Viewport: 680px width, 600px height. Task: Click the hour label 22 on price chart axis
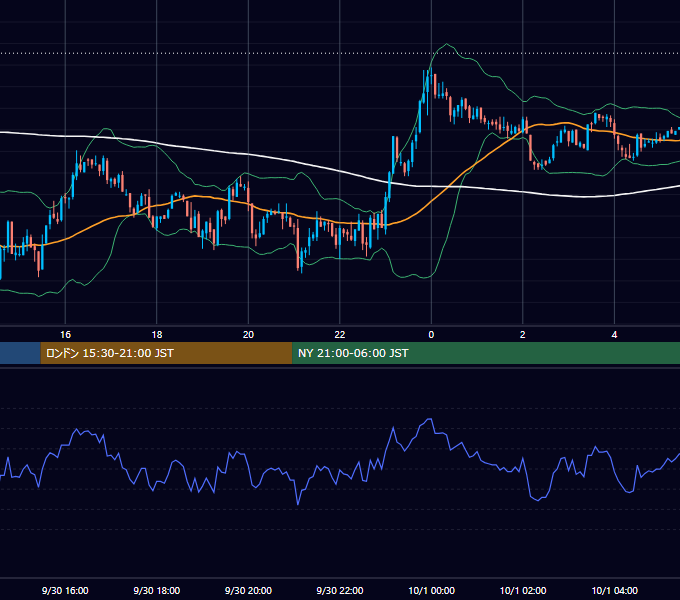tap(340, 335)
